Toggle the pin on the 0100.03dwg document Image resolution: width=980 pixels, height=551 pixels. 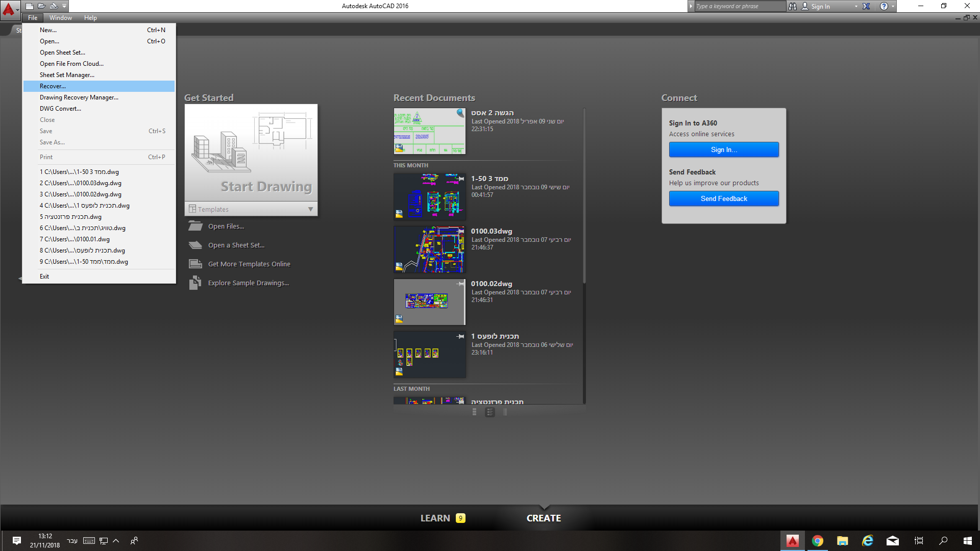click(460, 231)
